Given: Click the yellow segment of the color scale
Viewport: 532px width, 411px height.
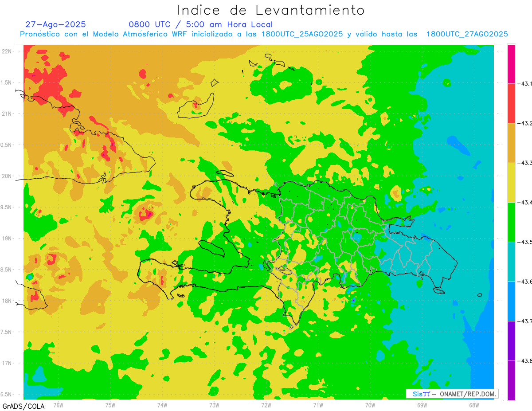Looking at the screenshot, I should [511, 182].
